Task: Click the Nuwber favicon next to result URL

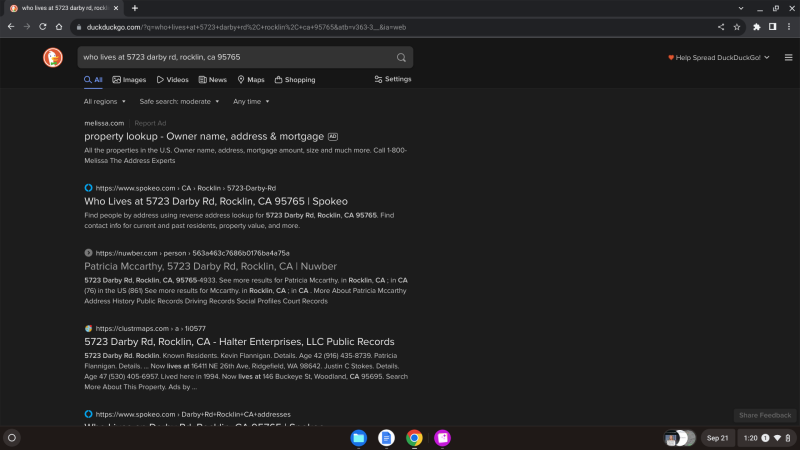Action: tap(88, 253)
